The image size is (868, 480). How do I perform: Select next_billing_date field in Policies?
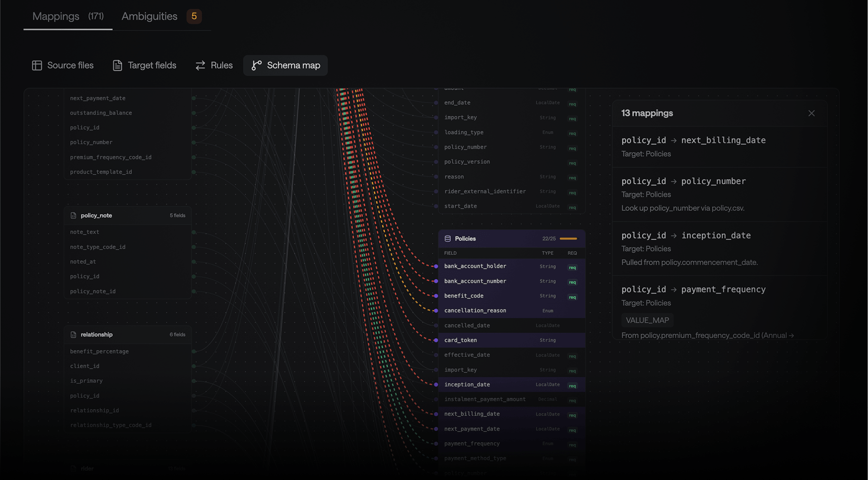[x=512, y=414]
